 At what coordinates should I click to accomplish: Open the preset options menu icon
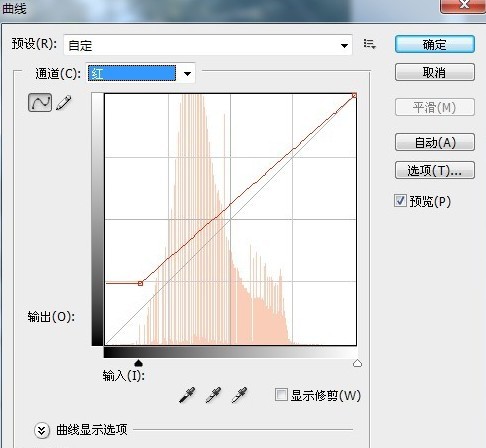pos(369,44)
